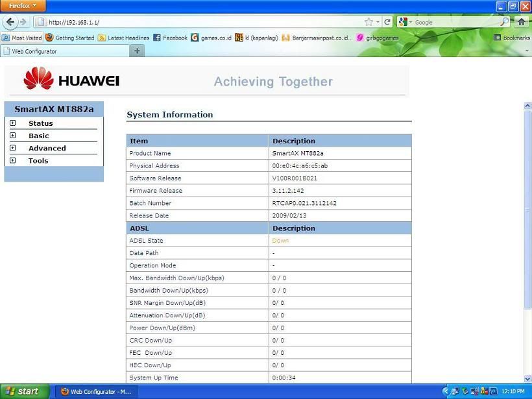
Task: Open the bookmark history dropdown beside star
Action: 378,22
